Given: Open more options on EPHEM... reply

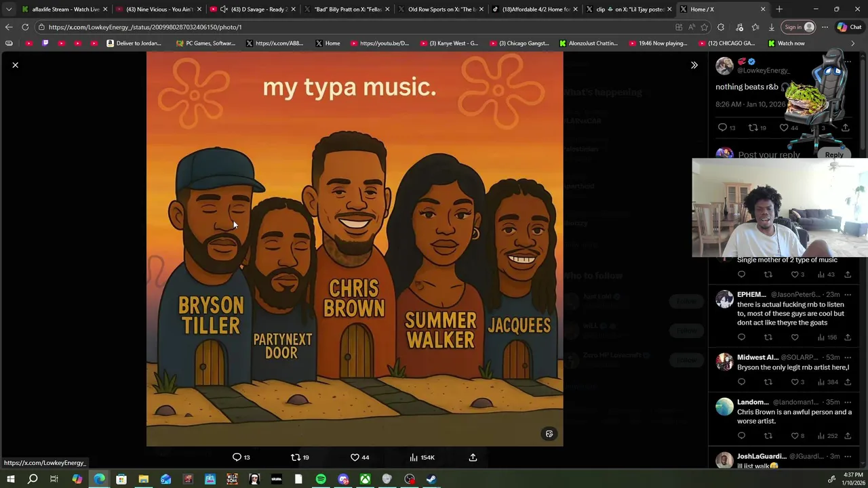Looking at the screenshot, I should coord(848,295).
